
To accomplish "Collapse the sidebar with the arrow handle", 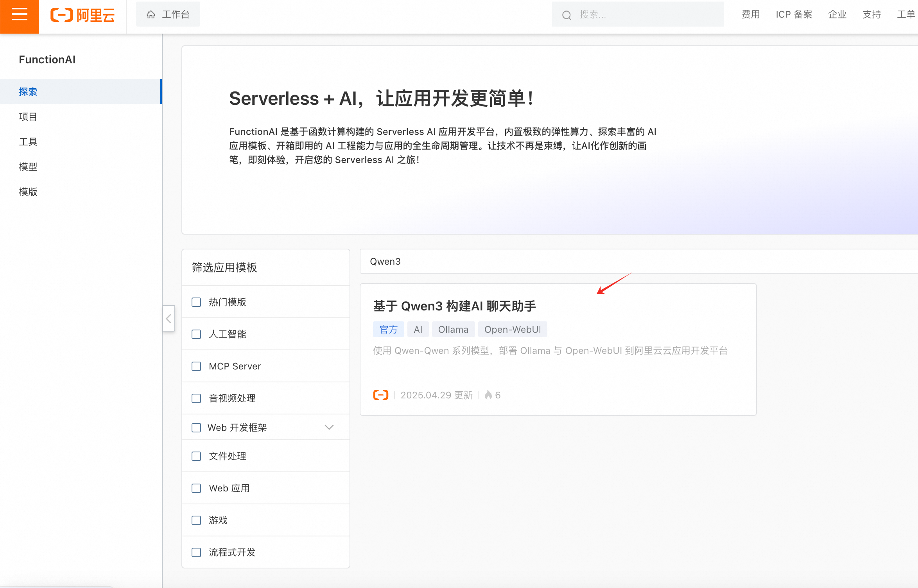I will 169,319.
